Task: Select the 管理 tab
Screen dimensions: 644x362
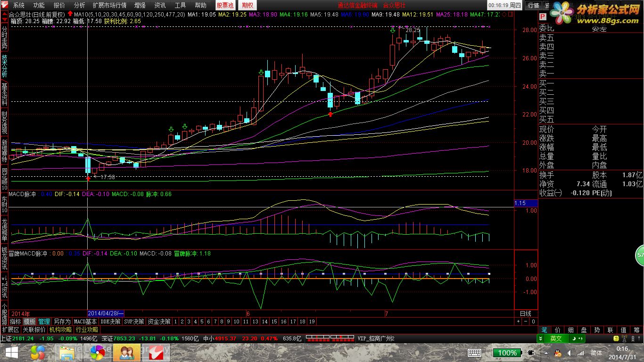Action: point(44,321)
